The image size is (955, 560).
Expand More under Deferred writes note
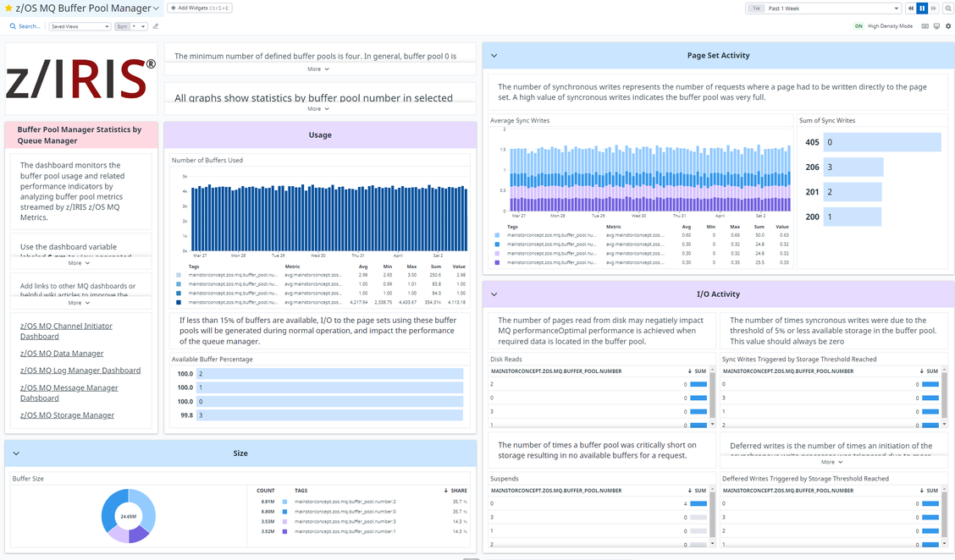point(831,462)
